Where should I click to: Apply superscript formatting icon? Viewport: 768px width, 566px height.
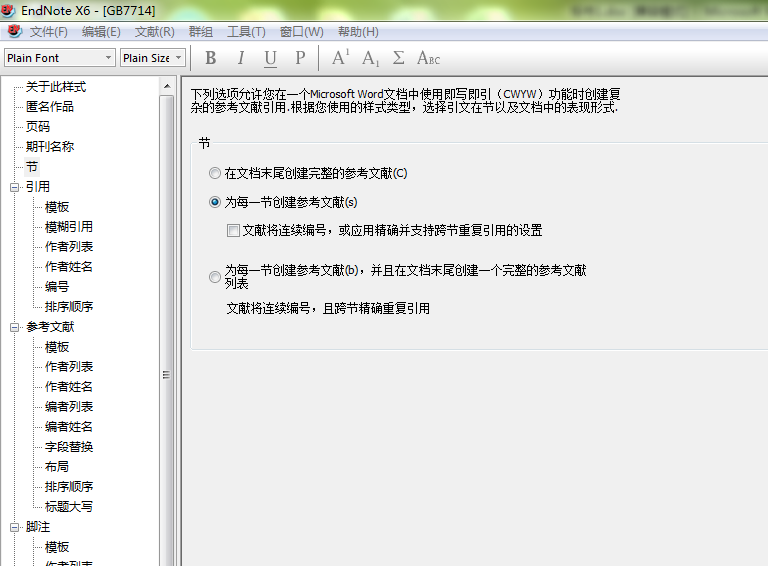340,57
